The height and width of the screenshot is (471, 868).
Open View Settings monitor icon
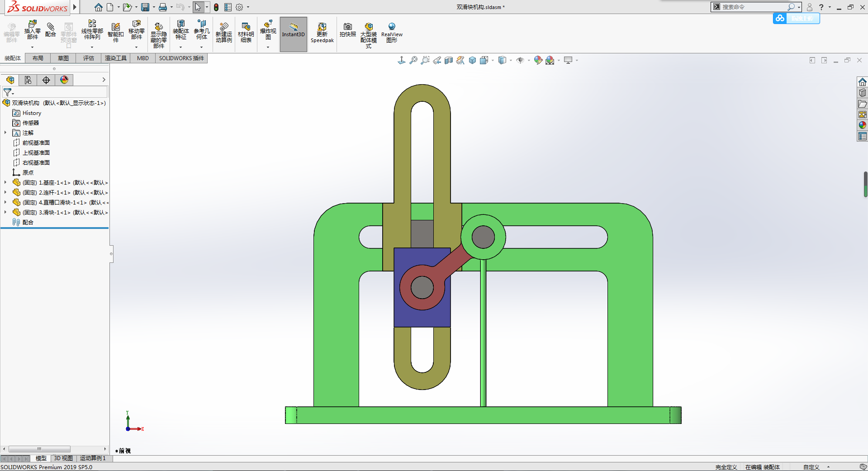pyautogui.click(x=568, y=60)
